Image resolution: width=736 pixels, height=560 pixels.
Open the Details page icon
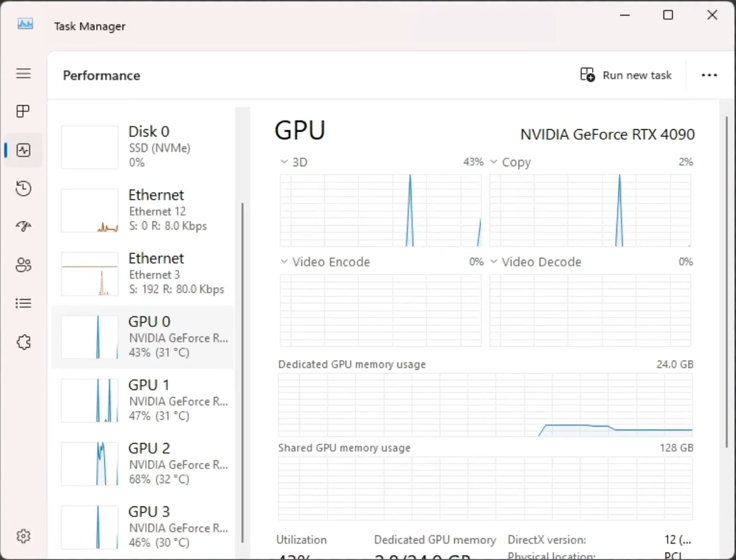23,303
